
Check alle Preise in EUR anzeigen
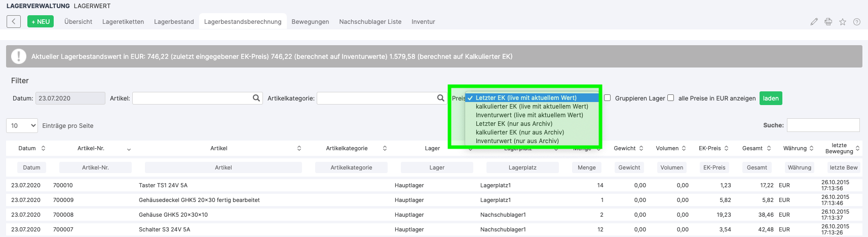tap(670, 98)
